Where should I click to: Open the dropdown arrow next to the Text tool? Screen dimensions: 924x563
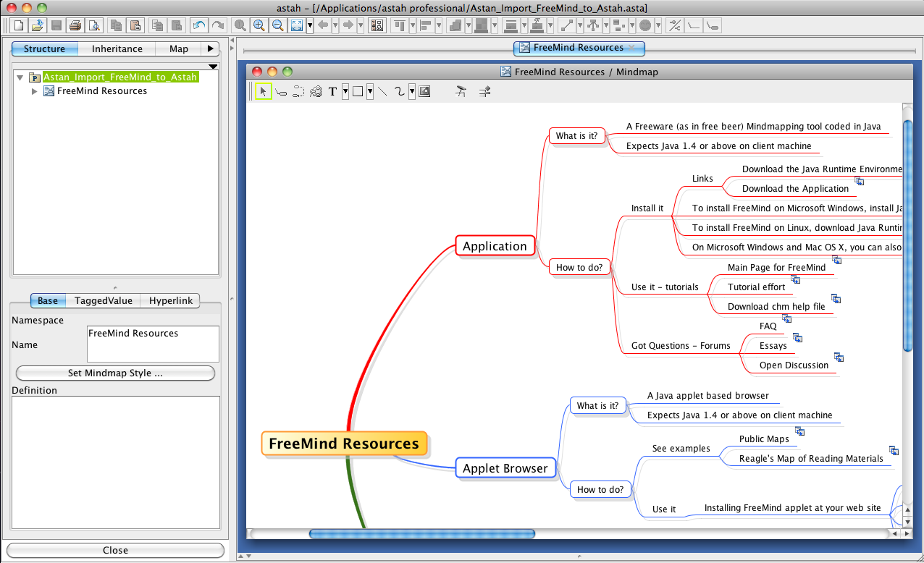[x=345, y=92]
